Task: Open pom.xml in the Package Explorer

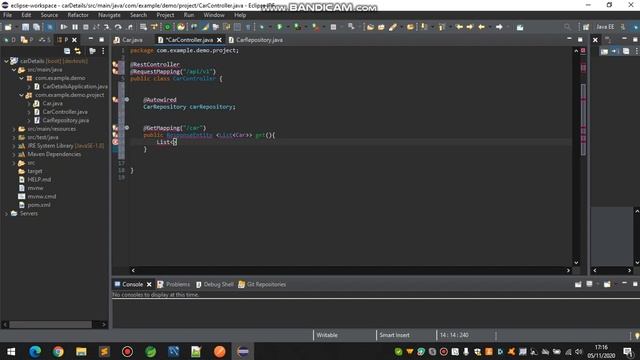Action: (x=39, y=205)
